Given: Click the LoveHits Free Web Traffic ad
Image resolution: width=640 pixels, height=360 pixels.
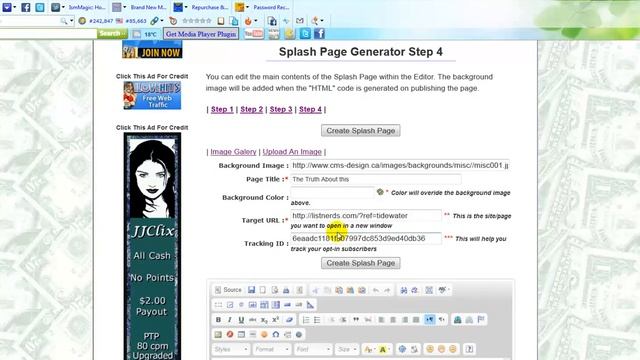Looking at the screenshot, I should pos(152,96).
